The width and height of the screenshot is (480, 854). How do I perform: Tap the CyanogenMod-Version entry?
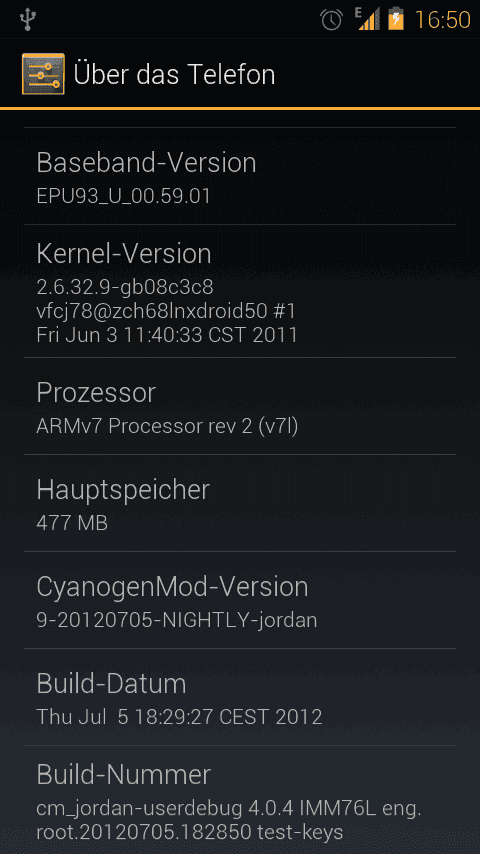(x=240, y=600)
